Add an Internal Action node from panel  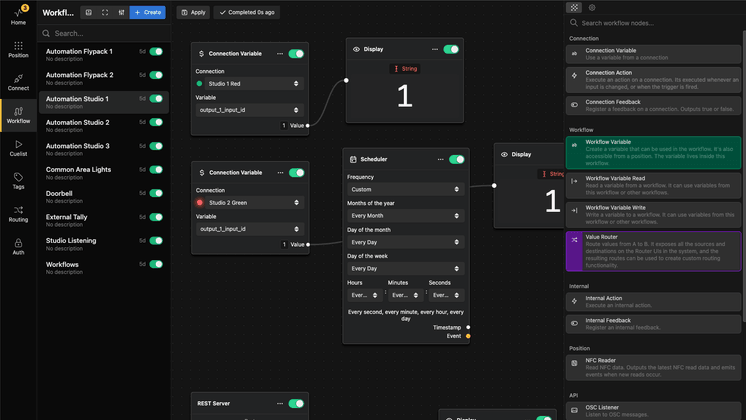click(653, 302)
